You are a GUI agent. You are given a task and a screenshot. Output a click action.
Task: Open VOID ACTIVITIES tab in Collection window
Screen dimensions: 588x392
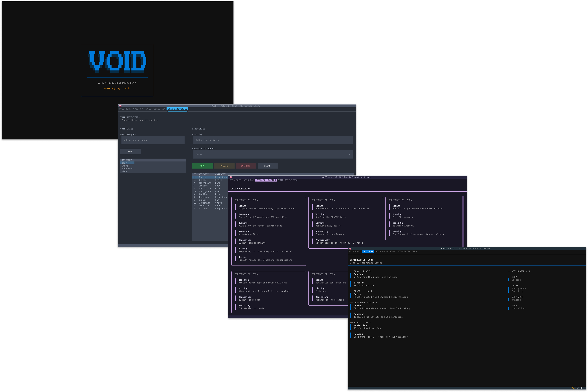pos(288,180)
